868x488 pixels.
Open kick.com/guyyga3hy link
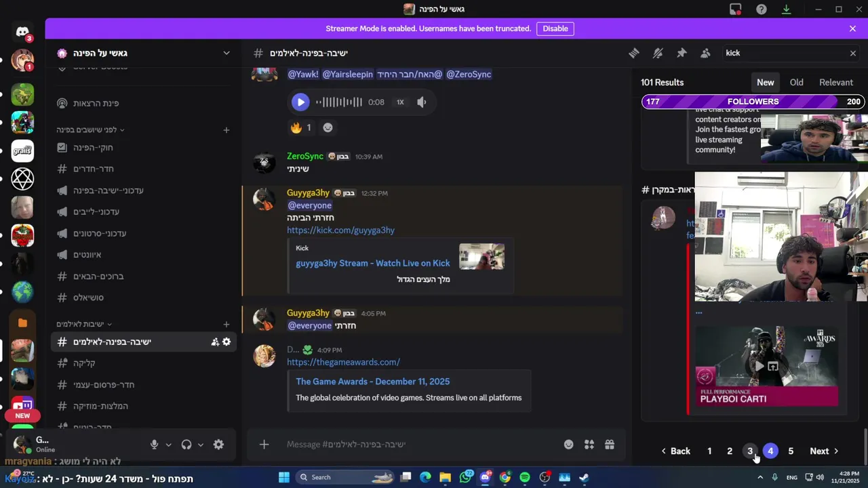pyautogui.click(x=340, y=230)
